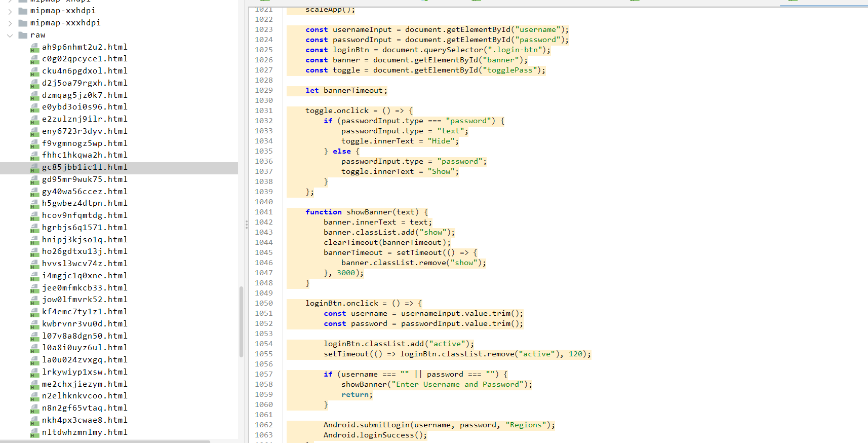Screen dimensions: 868x443
Task: Click the file icon beside i4mgjc1q0xne.html
Action: (34, 276)
